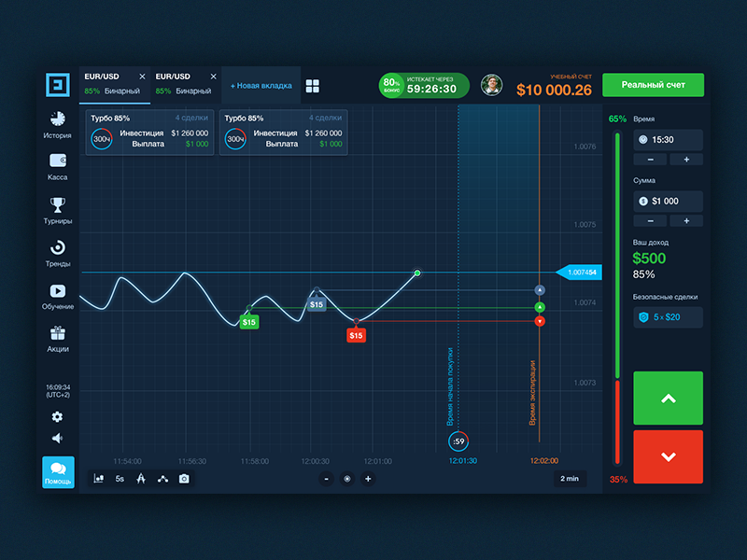Click the settings gear icon in sidebar
Image resolution: width=747 pixels, height=560 pixels.
tap(57, 417)
